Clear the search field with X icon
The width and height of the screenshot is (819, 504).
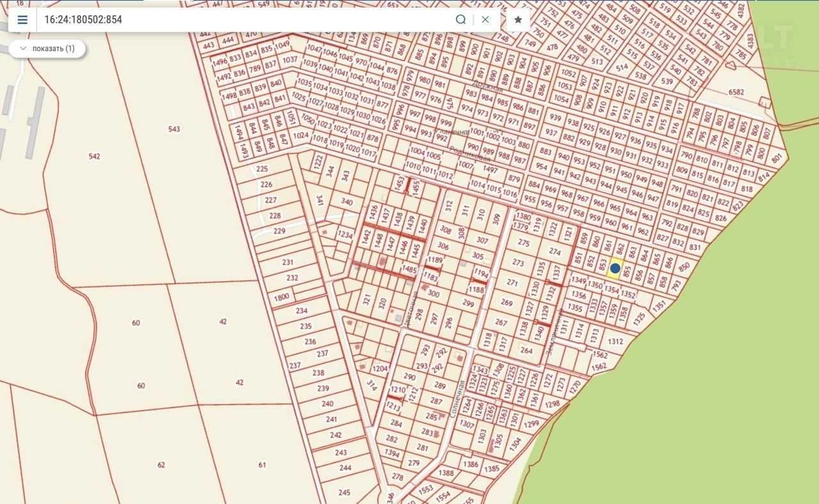coord(485,20)
